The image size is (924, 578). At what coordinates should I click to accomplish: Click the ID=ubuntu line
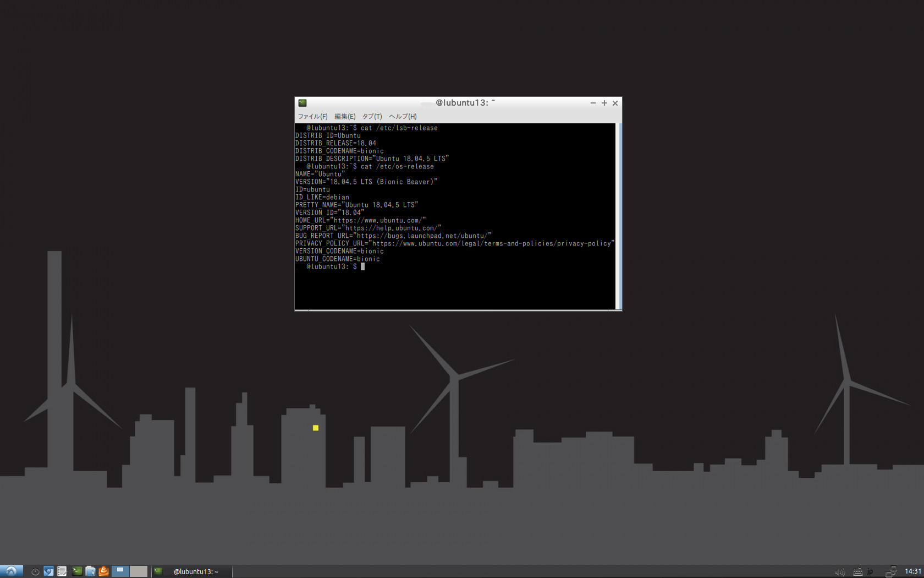click(312, 189)
